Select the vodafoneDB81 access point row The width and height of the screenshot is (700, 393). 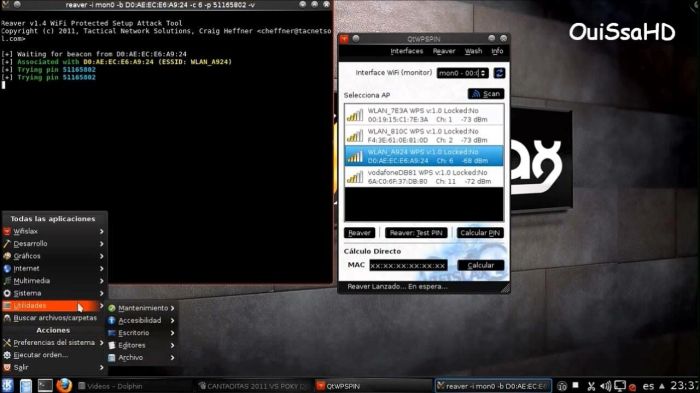[x=424, y=176]
